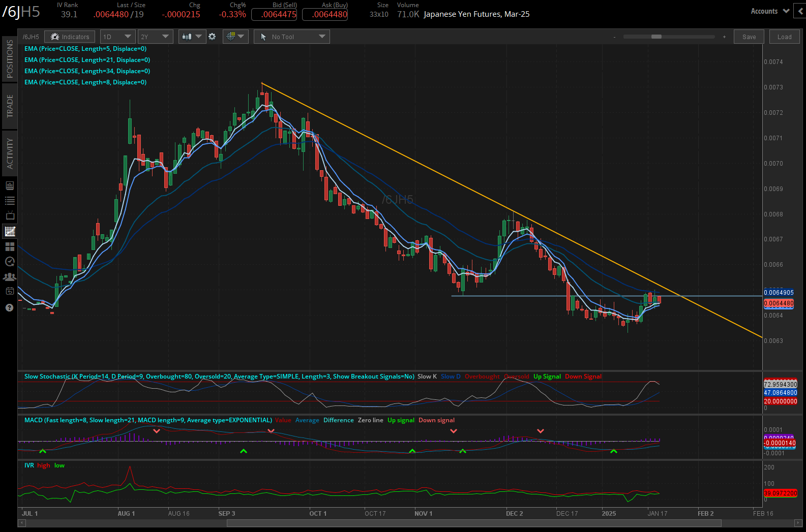Expand the No Tool drawing dropdown

(x=292, y=37)
